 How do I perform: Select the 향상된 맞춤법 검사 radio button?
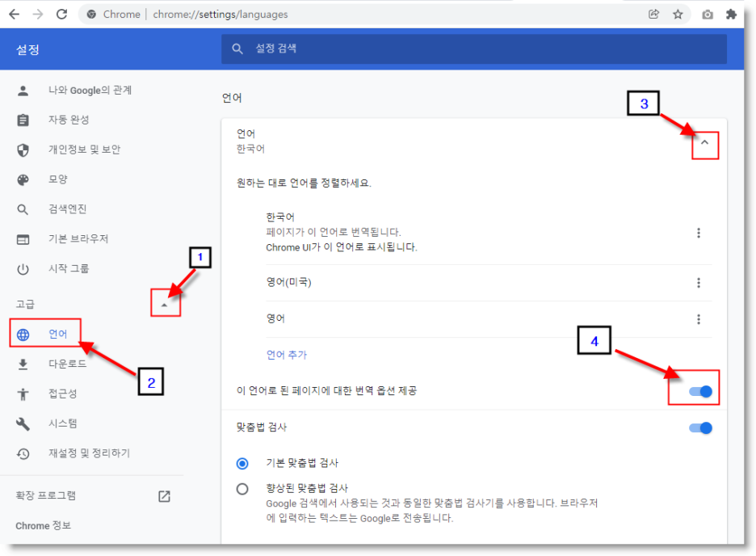(242, 489)
